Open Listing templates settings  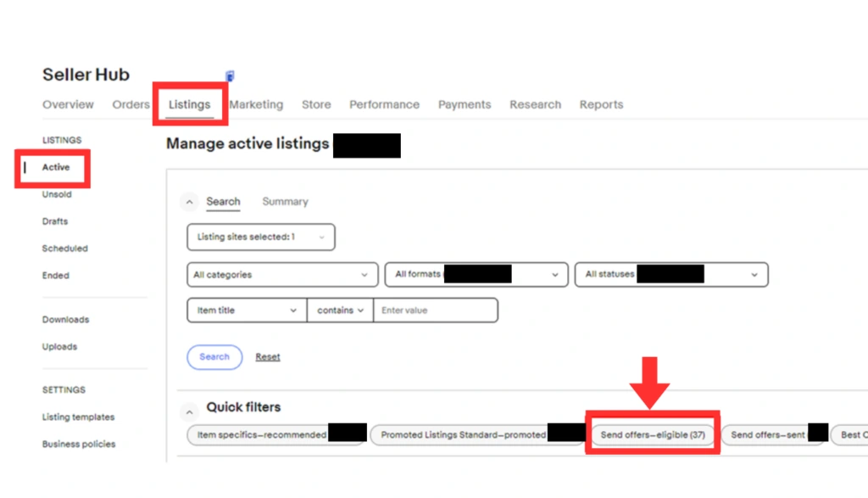click(79, 417)
